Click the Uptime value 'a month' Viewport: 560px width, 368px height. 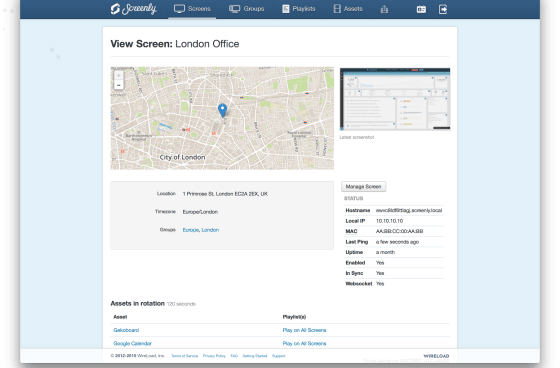coord(385,252)
